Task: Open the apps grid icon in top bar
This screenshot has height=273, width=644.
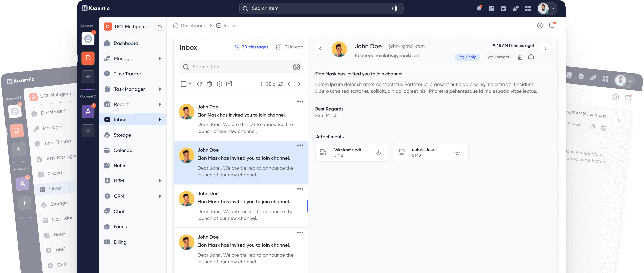Action: click(528, 8)
